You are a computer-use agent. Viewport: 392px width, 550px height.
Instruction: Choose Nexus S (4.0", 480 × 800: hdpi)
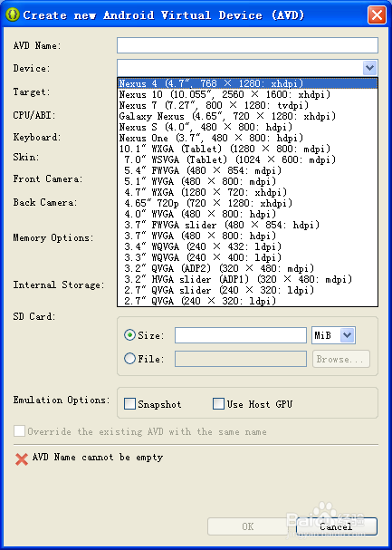point(247,127)
